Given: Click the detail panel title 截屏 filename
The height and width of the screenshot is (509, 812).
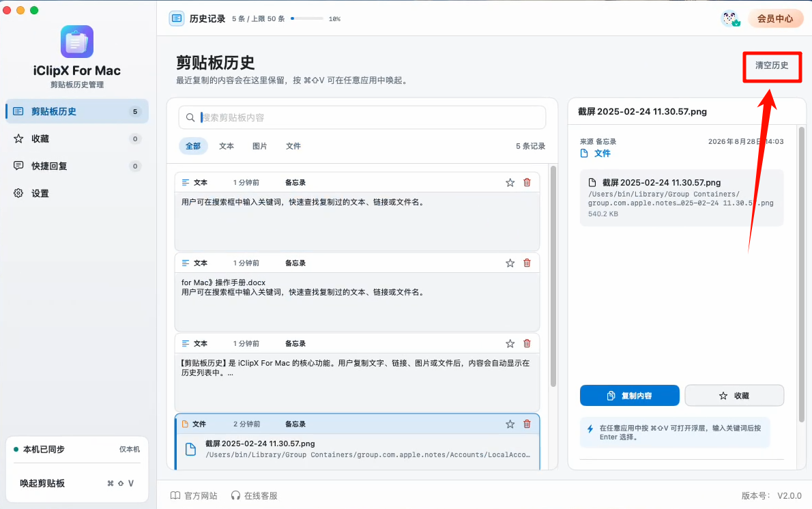Looking at the screenshot, I should (x=642, y=111).
